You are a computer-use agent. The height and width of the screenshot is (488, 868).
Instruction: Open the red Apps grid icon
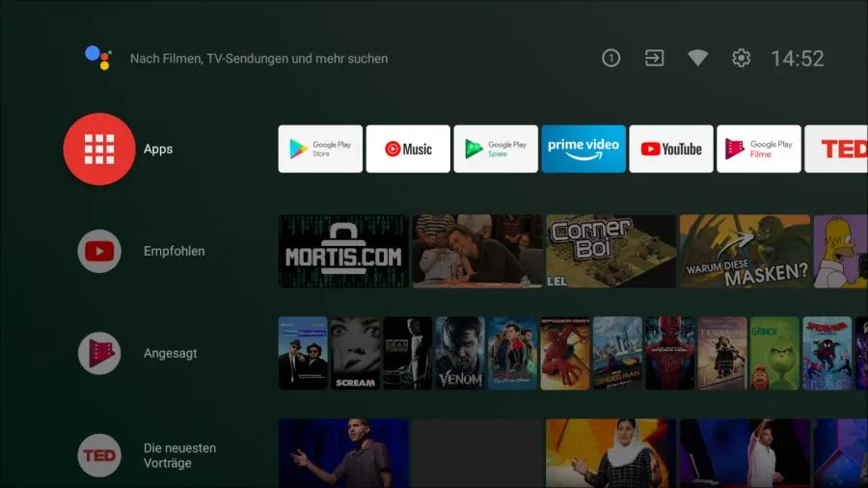(x=99, y=149)
